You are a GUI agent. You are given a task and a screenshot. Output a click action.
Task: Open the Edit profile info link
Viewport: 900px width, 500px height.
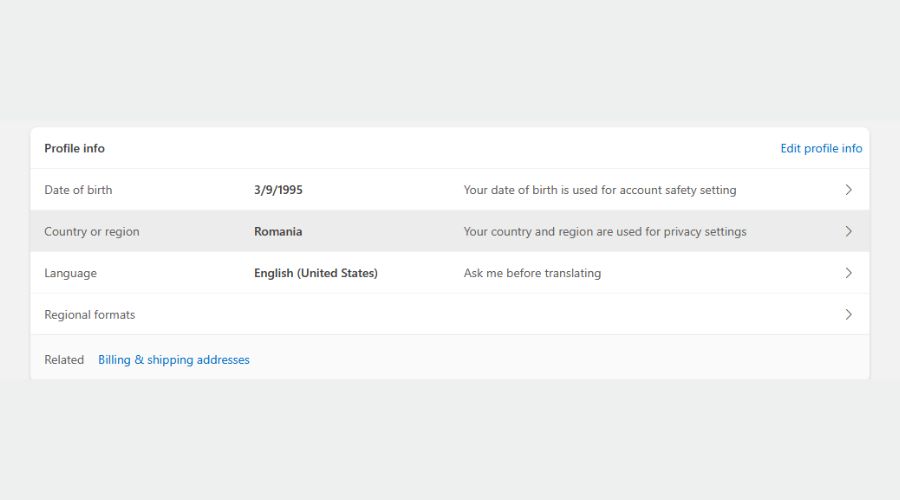pos(820,148)
